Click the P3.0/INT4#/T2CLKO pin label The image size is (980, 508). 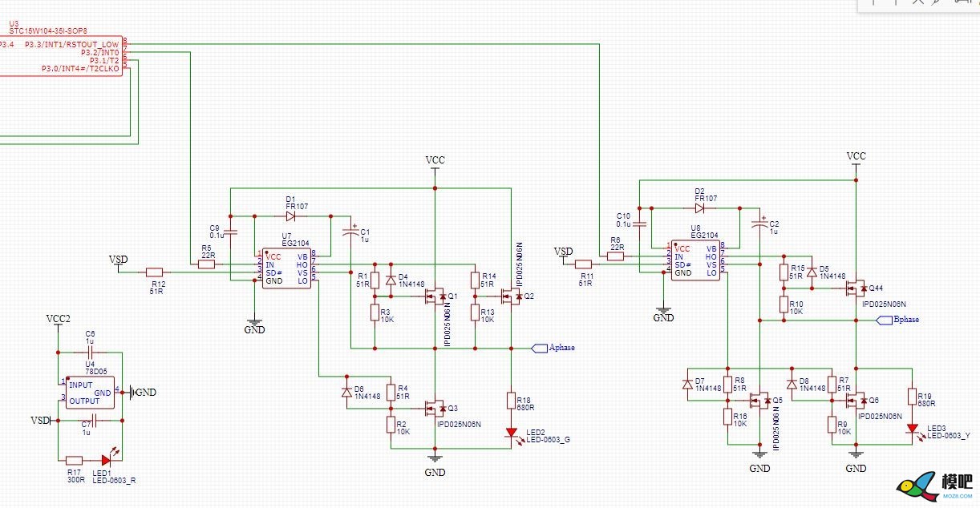(80, 70)
